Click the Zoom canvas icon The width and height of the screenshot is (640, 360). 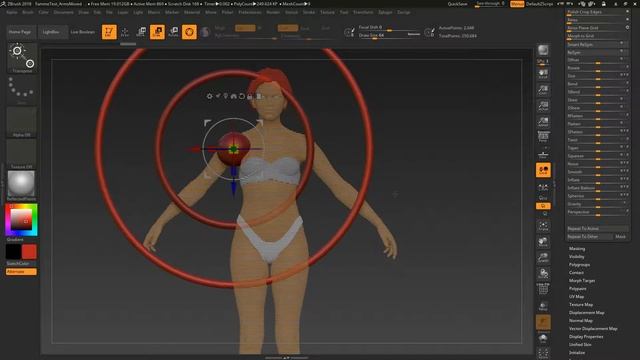tap(543, 90)
